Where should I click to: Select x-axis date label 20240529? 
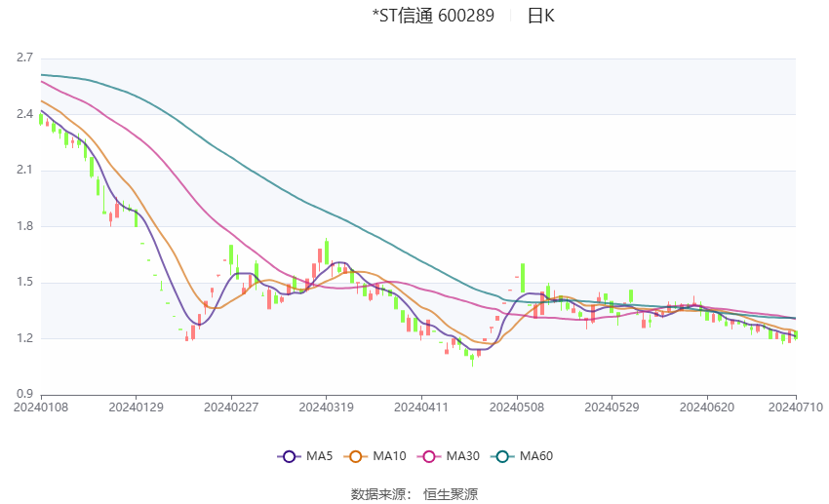tap(612, 407)
